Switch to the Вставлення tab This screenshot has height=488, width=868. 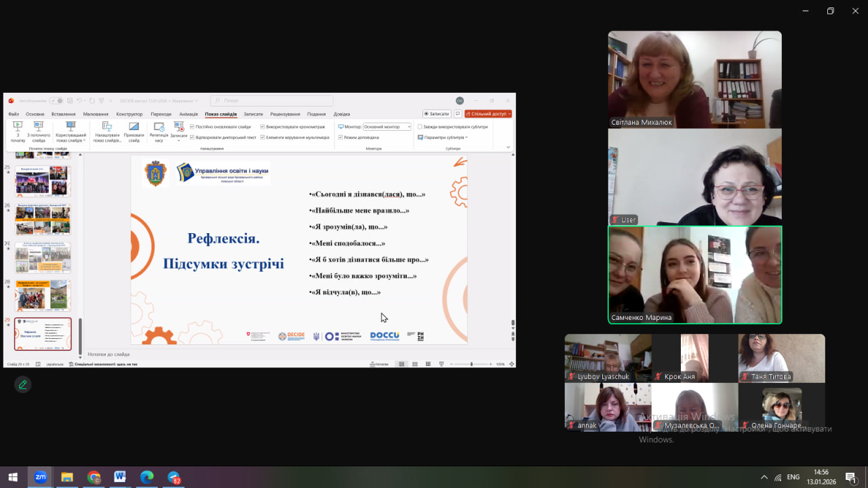63,114
